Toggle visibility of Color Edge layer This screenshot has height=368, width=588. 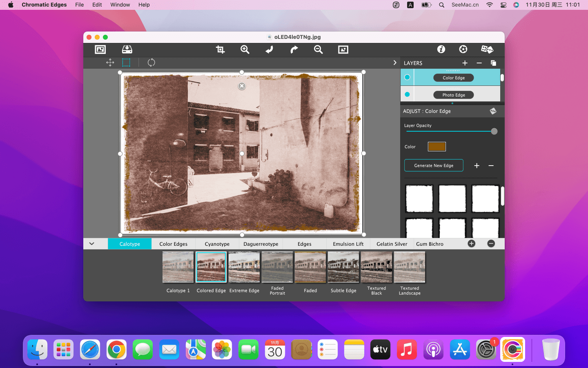407,77
